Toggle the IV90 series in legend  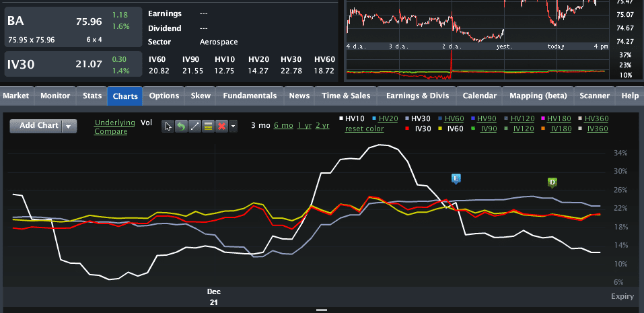[x=490, y=129]
